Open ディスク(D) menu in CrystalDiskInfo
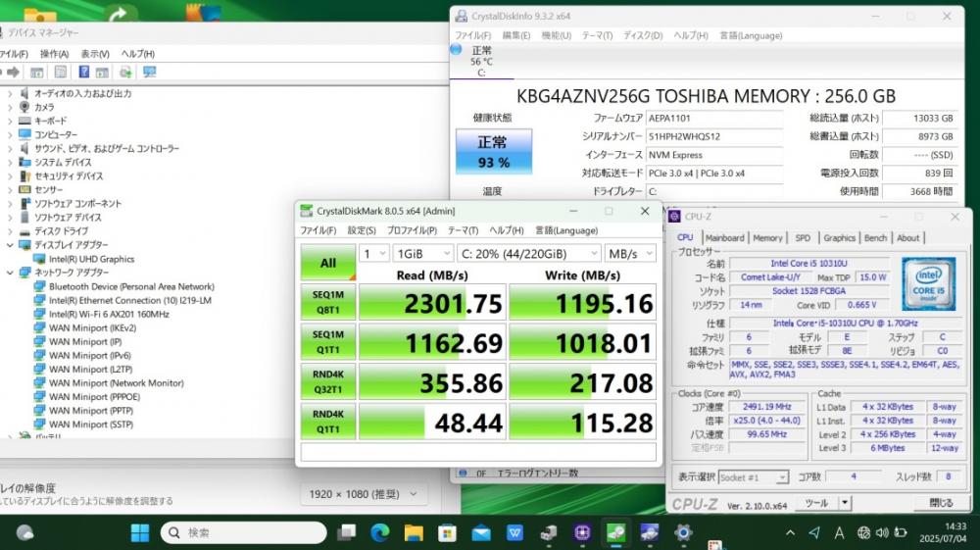The width and height of the screenshot is (980, 550). point(643,35)
